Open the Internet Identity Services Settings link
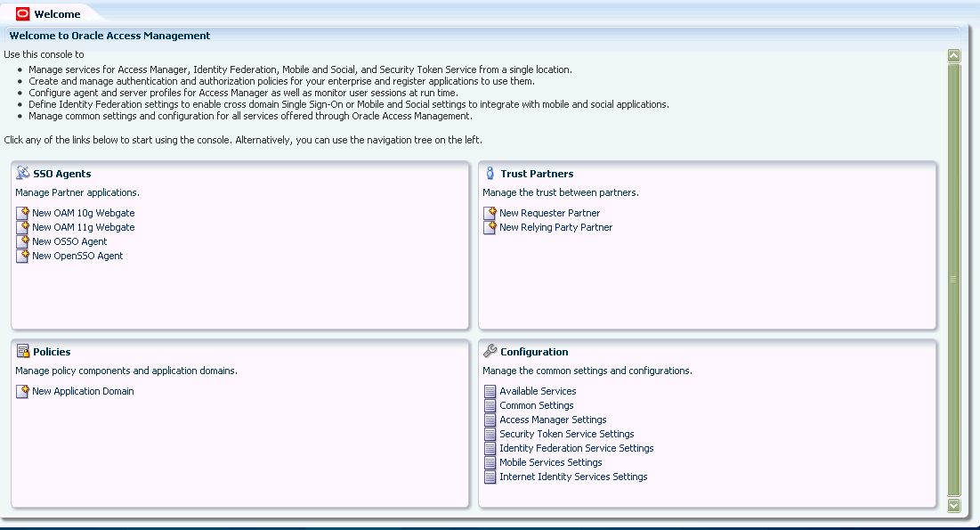The image size is (980, 530). click(x=573, y=477)
